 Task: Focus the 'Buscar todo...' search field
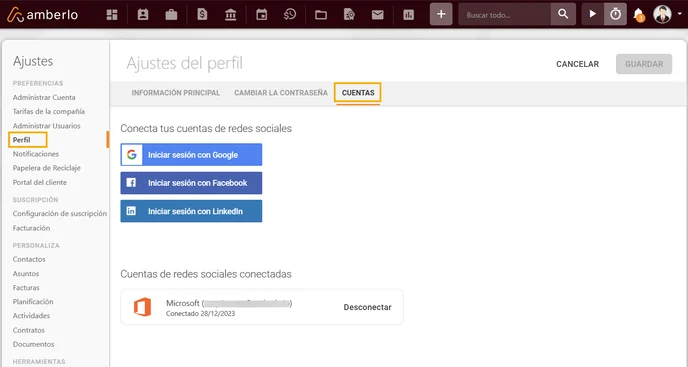(505, 14)
